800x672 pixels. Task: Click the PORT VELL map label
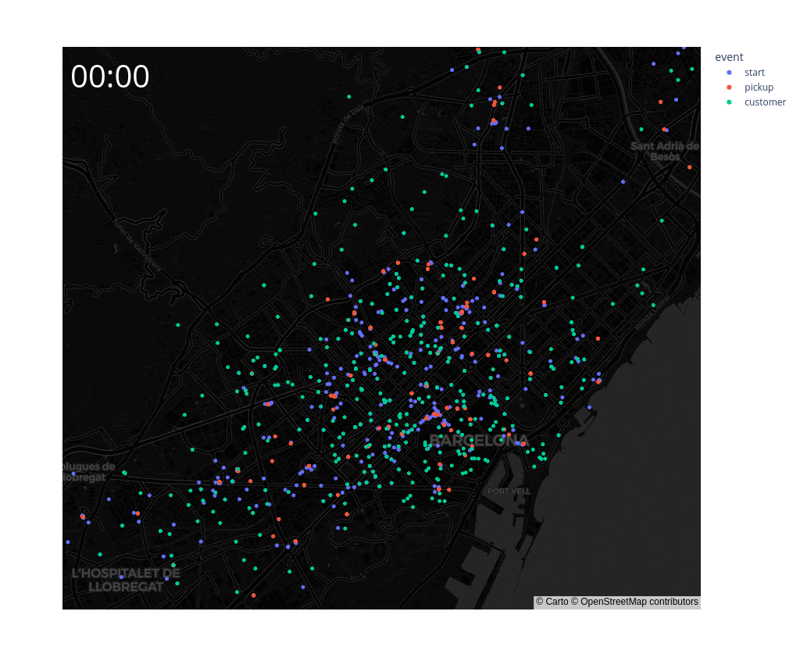point(509,491)
